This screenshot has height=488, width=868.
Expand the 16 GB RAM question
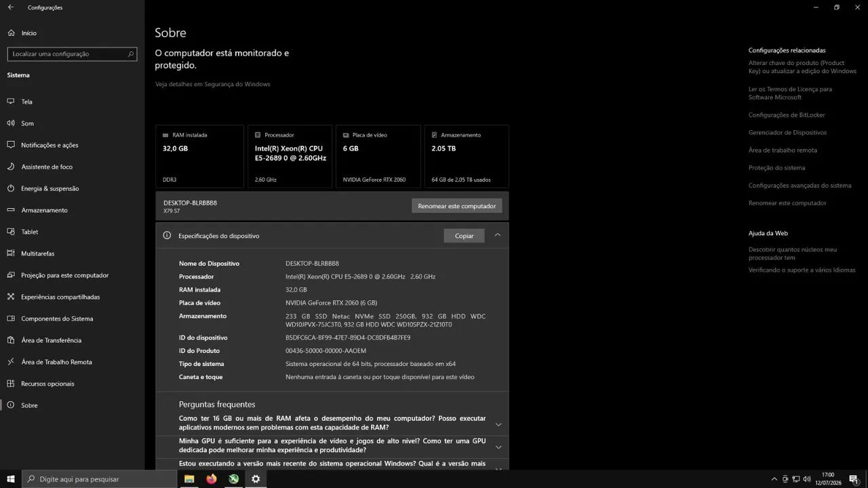point(498,424)
